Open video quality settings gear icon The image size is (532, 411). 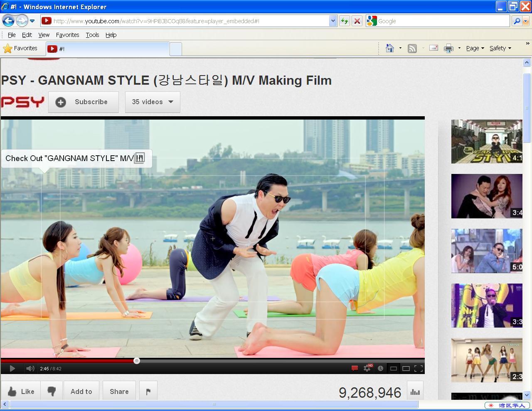(x=368, y=368)
